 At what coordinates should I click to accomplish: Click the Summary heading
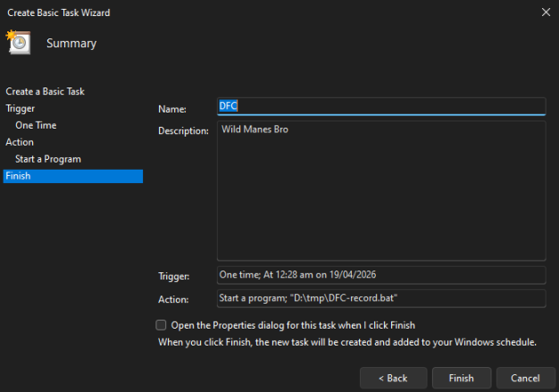tap(71, 43)
